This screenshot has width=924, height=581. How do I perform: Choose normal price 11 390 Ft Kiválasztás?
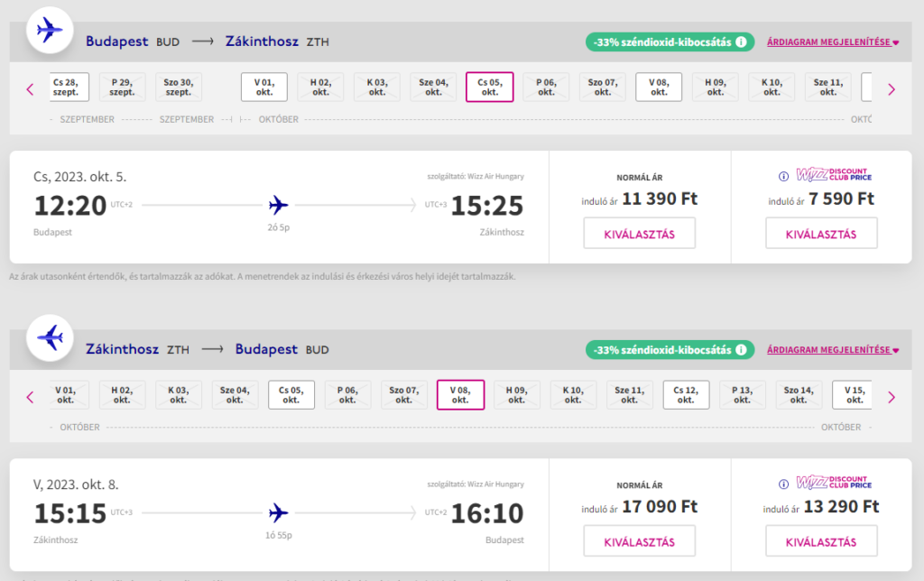click(x=639, y=234)
